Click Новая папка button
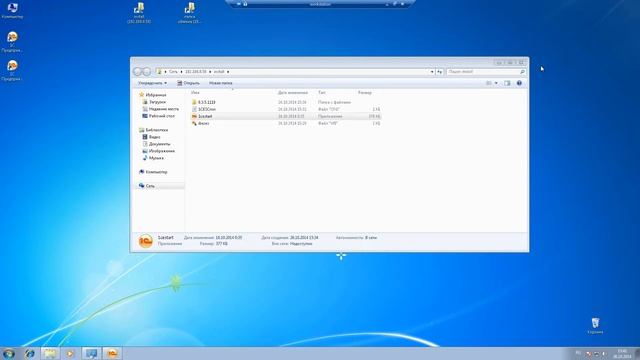Viewport: 640px width, 360px height. point(221,83)
